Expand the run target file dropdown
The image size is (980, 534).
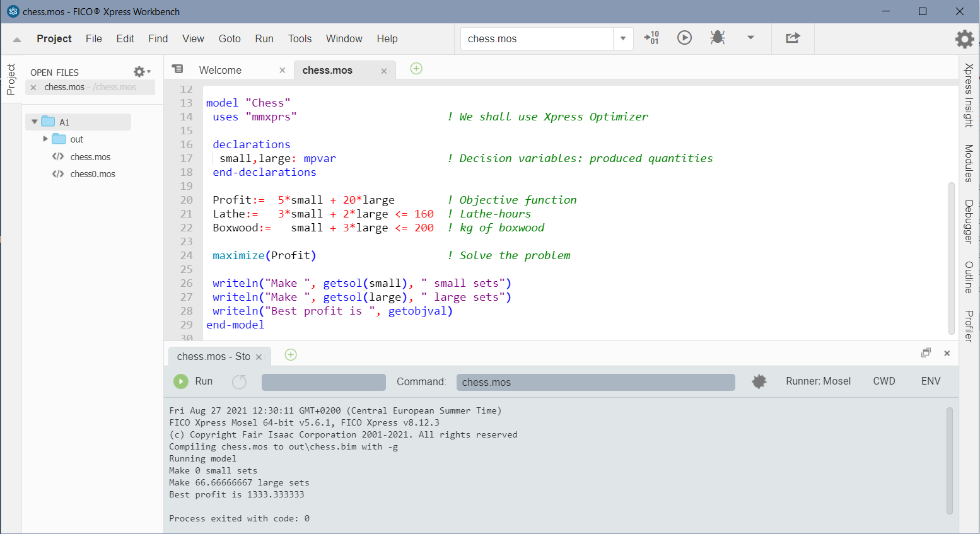point(623,38)
